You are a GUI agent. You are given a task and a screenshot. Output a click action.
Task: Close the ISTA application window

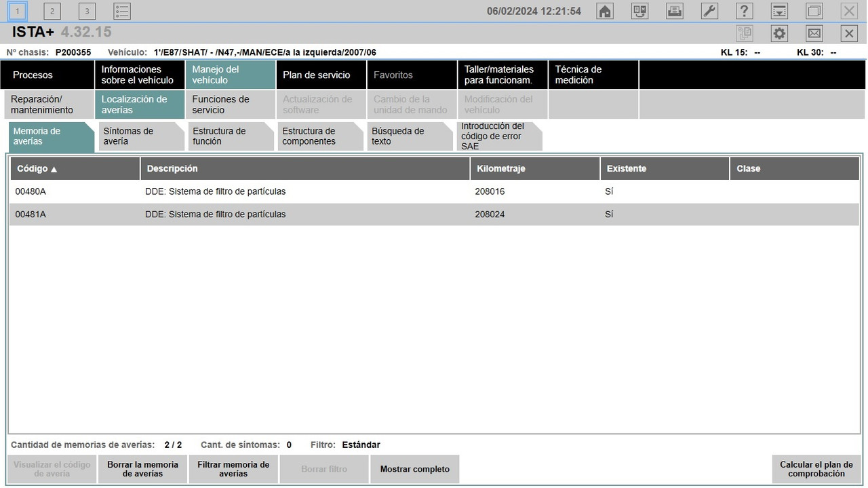point(849,11)
